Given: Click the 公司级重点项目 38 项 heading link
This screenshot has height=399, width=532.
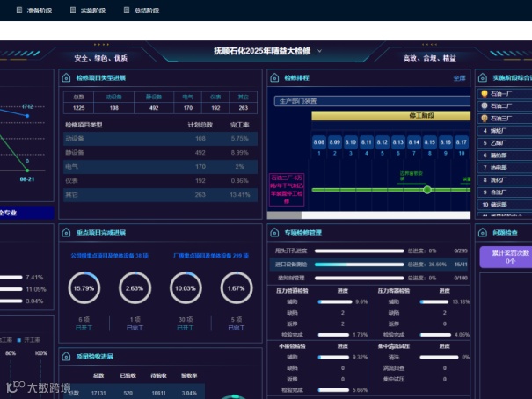Looking at the screenshot, I should coord(110,256).
